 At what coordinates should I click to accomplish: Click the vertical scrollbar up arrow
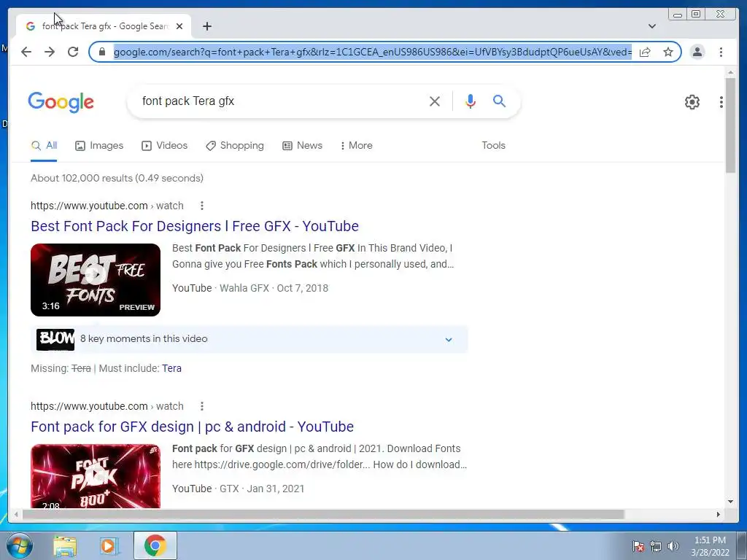pyautogui.click(x=730, y=72)
